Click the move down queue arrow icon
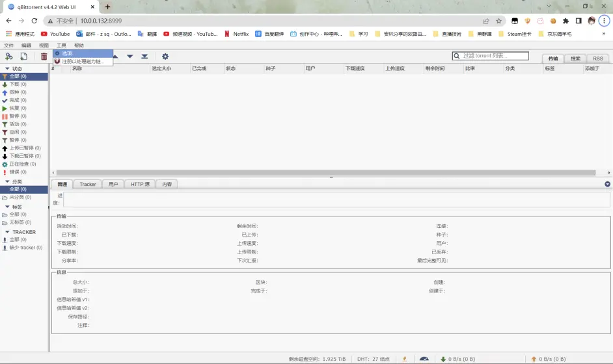 (x=129, y=57)
